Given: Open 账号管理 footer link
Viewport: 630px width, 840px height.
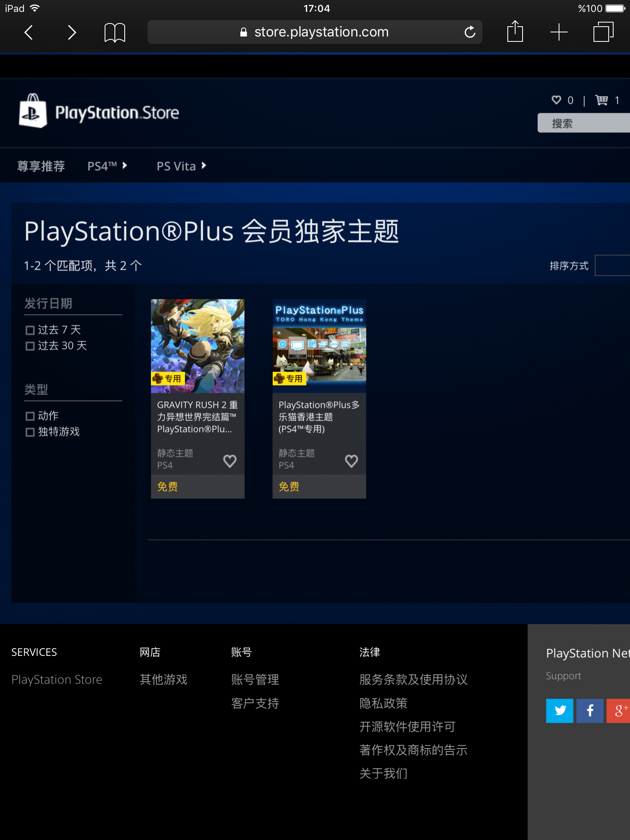Looking at the screenshot, I should [x=255, y=680].
